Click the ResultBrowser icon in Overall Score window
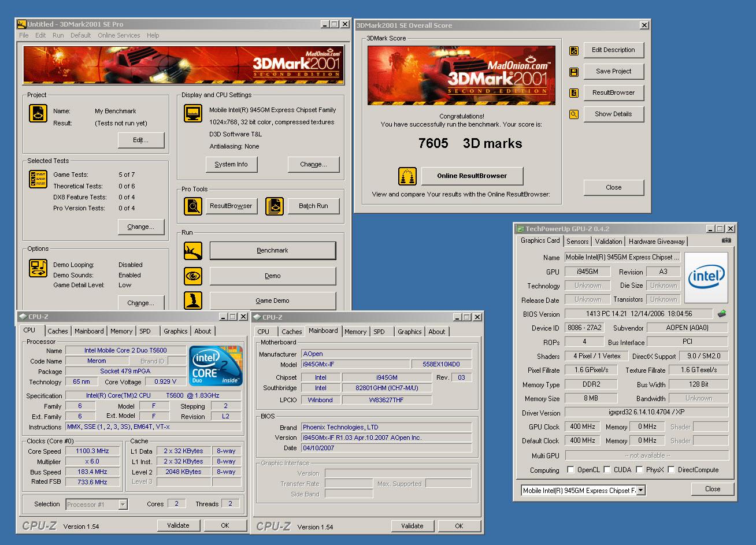Image resolution: width=756 pixels, height=545 pixels. (574, 93)
